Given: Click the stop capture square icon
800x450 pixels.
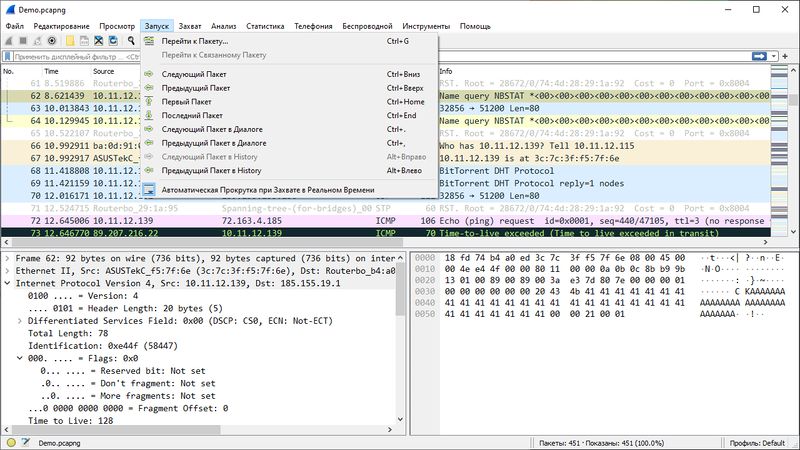Looking at the screenshot, I should (23, 41).
